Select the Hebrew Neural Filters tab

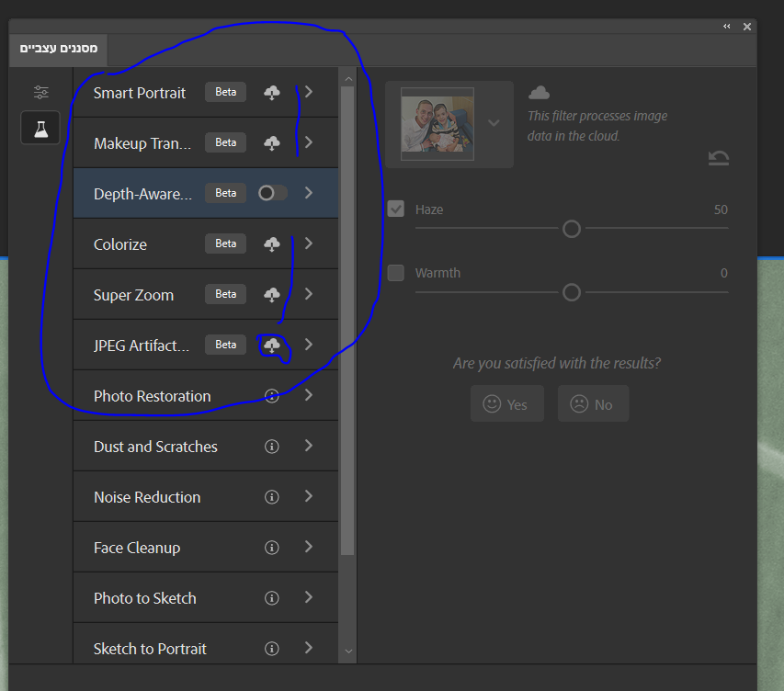[59, 49]
